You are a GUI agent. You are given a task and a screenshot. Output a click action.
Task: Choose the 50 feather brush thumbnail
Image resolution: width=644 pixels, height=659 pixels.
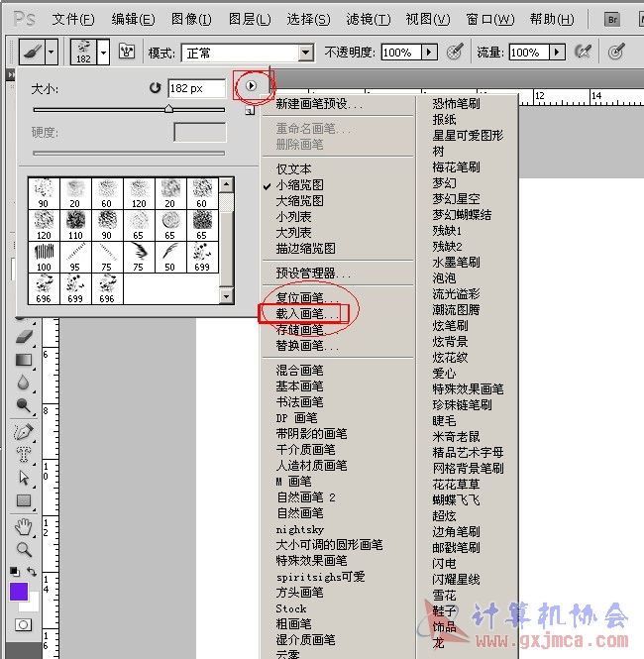click(x=170, y=257)
